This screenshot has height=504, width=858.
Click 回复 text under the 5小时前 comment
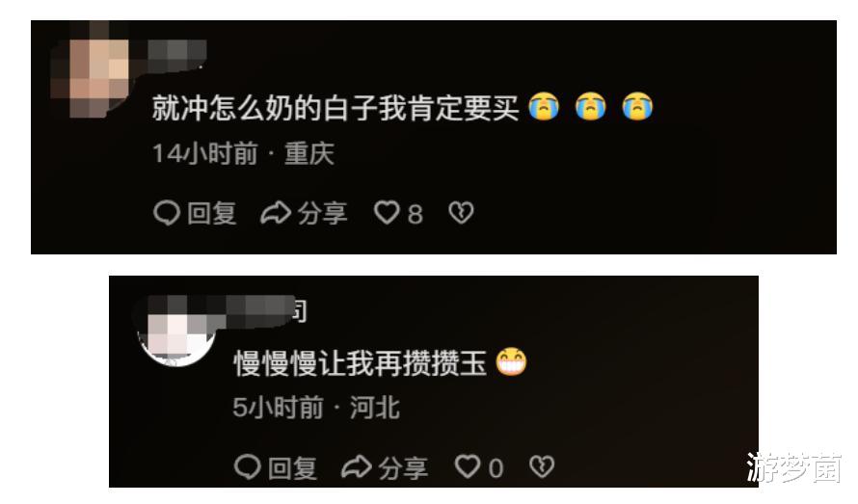click(292, 468)
